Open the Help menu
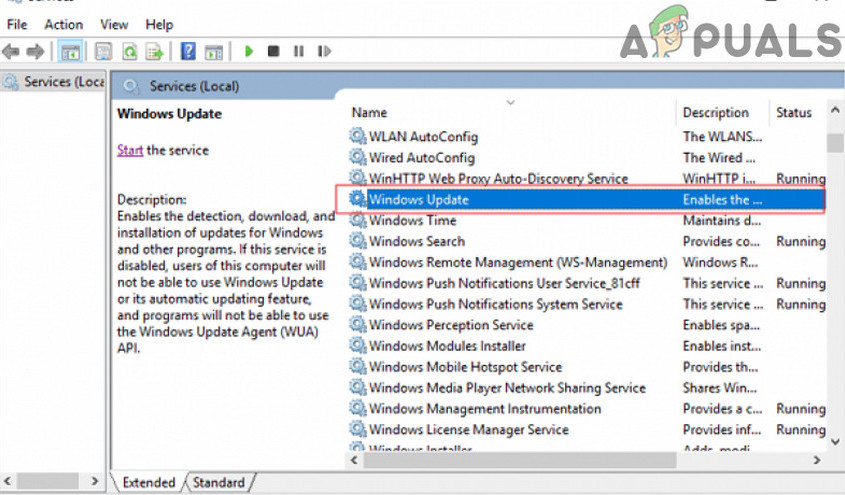This screenshot has width=845, height=495. pyautogui.click(x=159, y=25)
